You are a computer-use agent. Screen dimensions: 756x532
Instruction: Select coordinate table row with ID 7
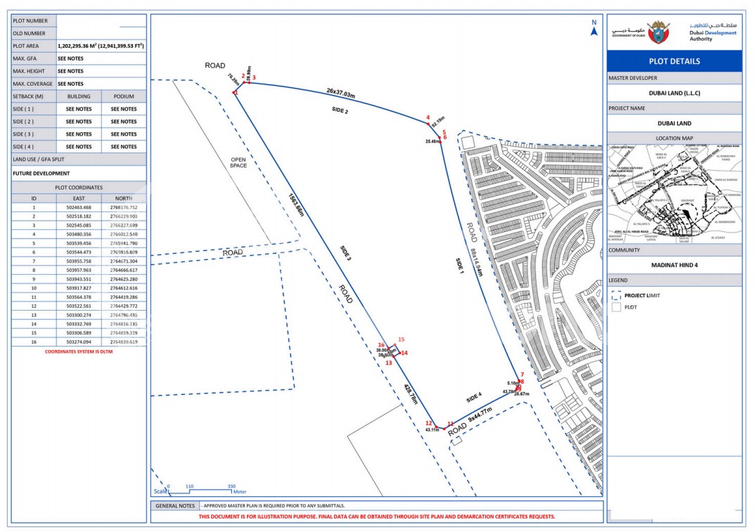coord(79,261)
